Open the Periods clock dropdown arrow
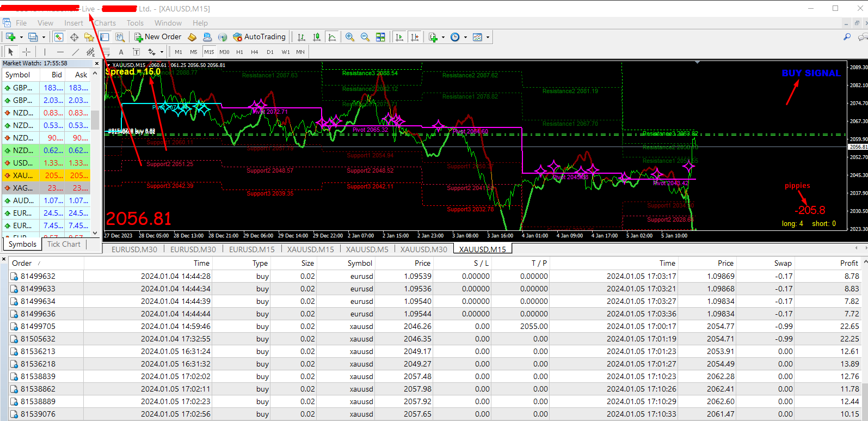 tap(465, 37)
